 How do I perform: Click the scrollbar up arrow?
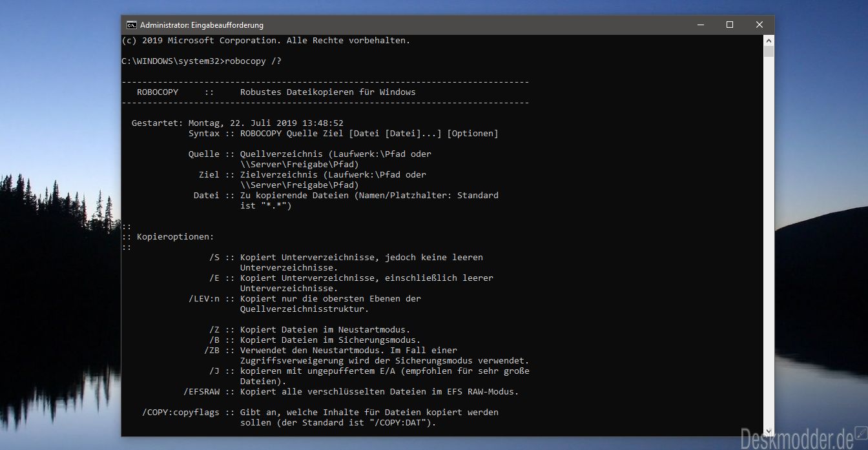pos(769,41)
